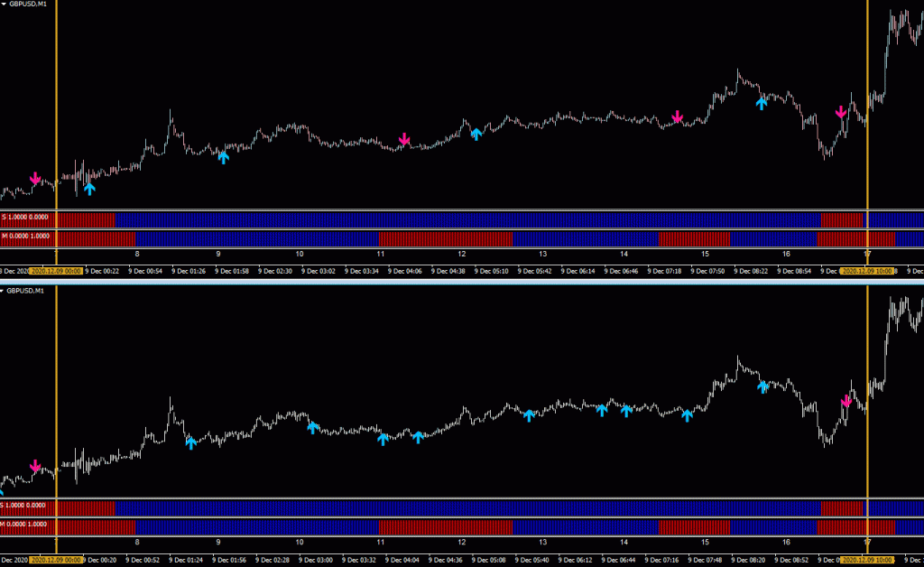Select top chart pink sell arrow above hour 11
The image size is (924, 567).
[x=403, y=139]
